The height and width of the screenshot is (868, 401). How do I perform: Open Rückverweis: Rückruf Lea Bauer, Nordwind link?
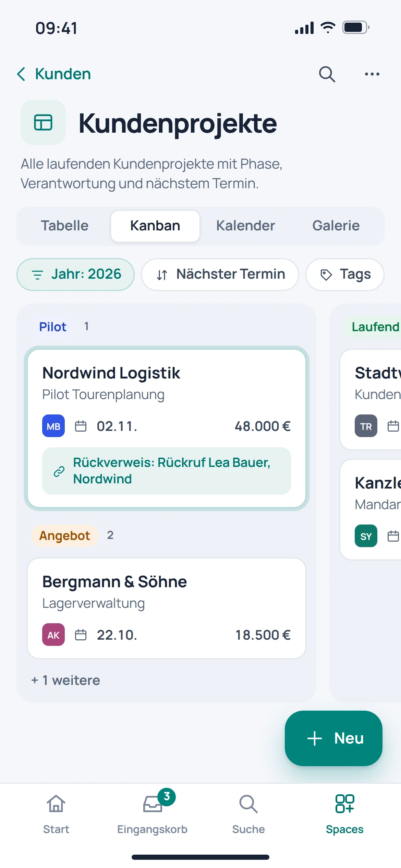pyautogui.click(x=167, y=471)
